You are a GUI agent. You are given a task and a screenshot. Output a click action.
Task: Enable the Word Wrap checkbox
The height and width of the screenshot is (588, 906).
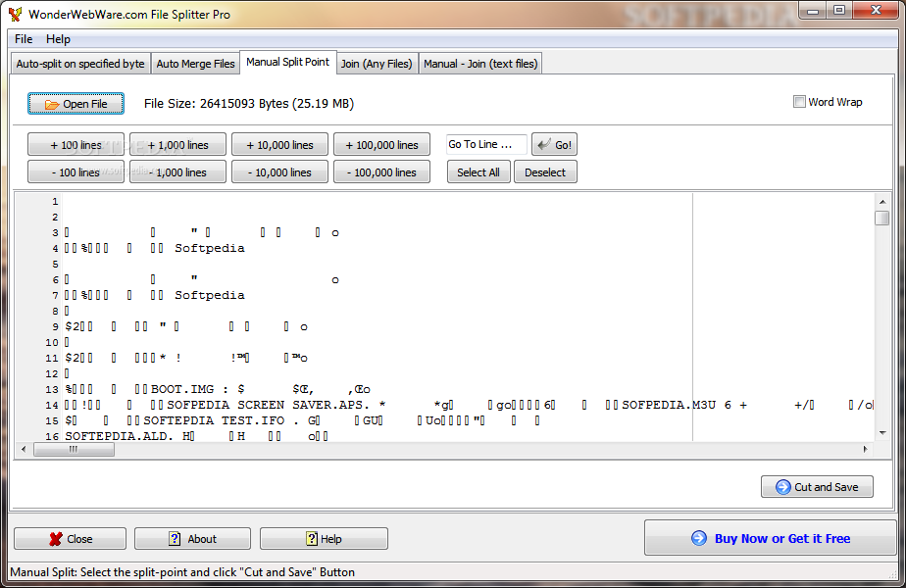click(x=799, y=102)
